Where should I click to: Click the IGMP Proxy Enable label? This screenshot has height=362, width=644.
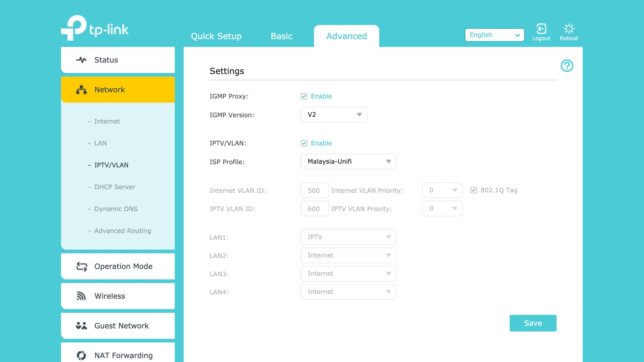tap(321, 96)
